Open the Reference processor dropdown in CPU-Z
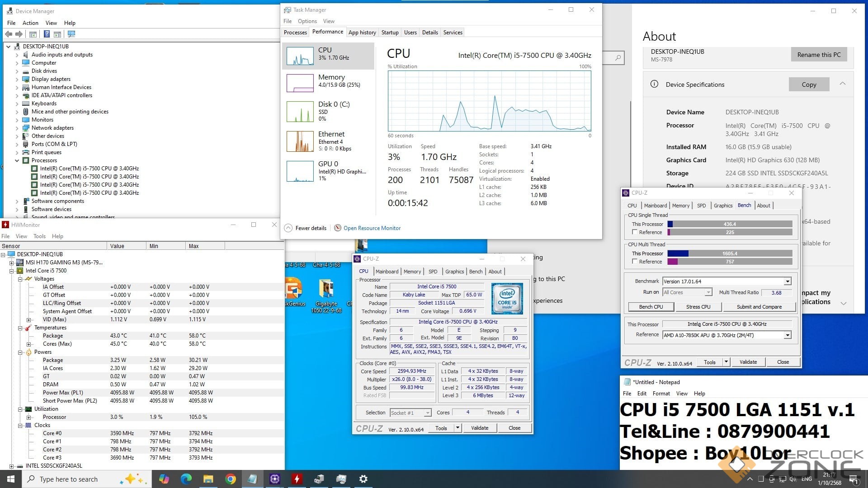The height and width of the screenshot is (488, 868). click(787, 335)
